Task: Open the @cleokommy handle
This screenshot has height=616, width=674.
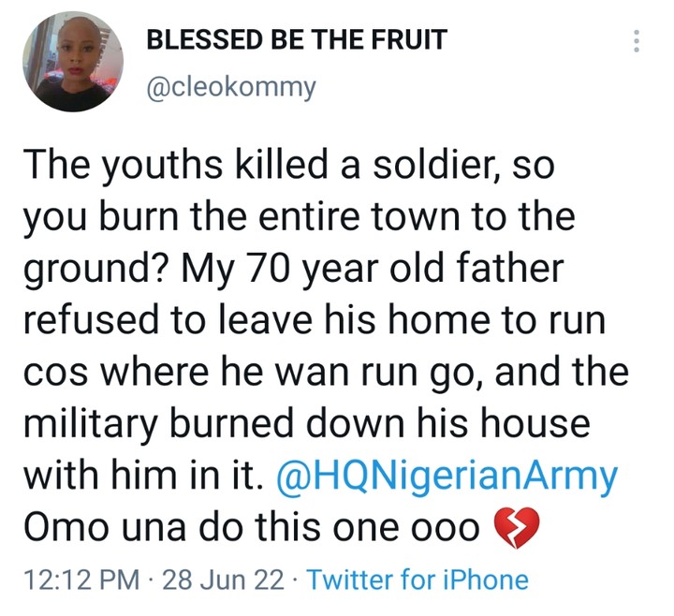Action: click(232, 88)
